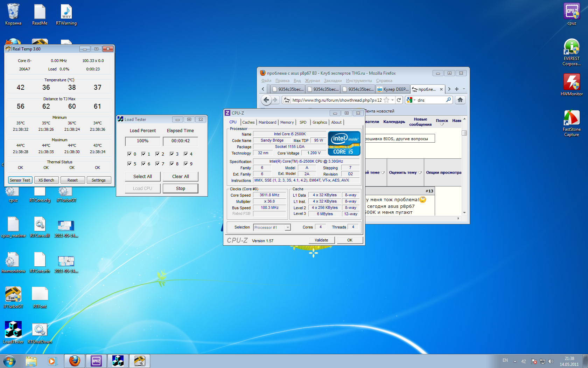
Task: Open the Memory tab in CPU-Z
Action: tap(287, 122)
